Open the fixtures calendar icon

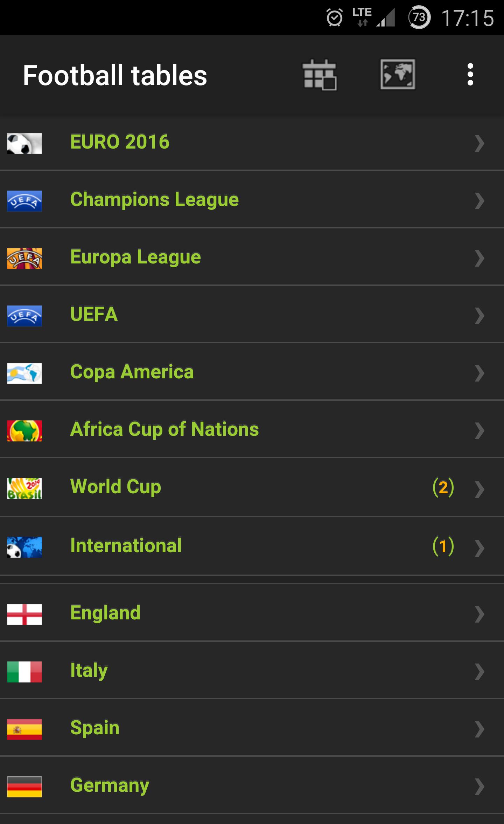pos(319,75)
